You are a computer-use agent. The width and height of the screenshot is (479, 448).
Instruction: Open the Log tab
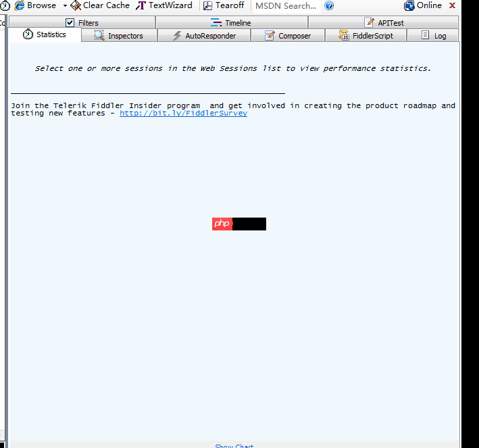tap(433, 36)
